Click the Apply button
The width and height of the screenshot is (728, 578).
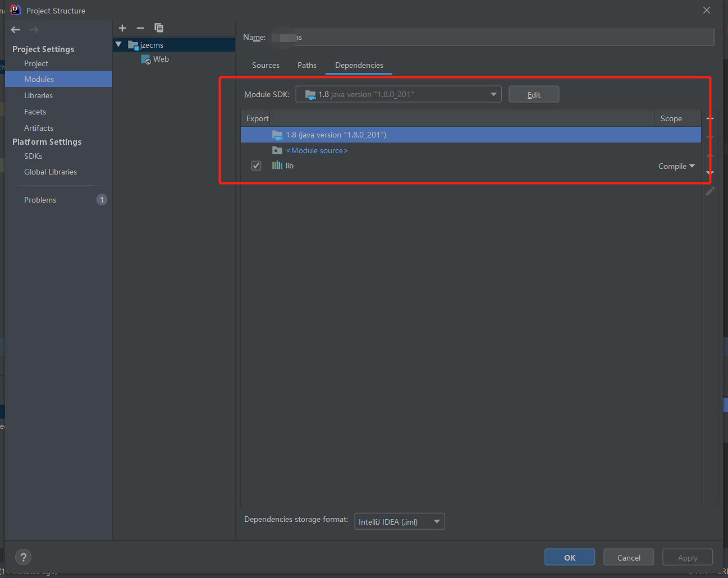(688, 557)
